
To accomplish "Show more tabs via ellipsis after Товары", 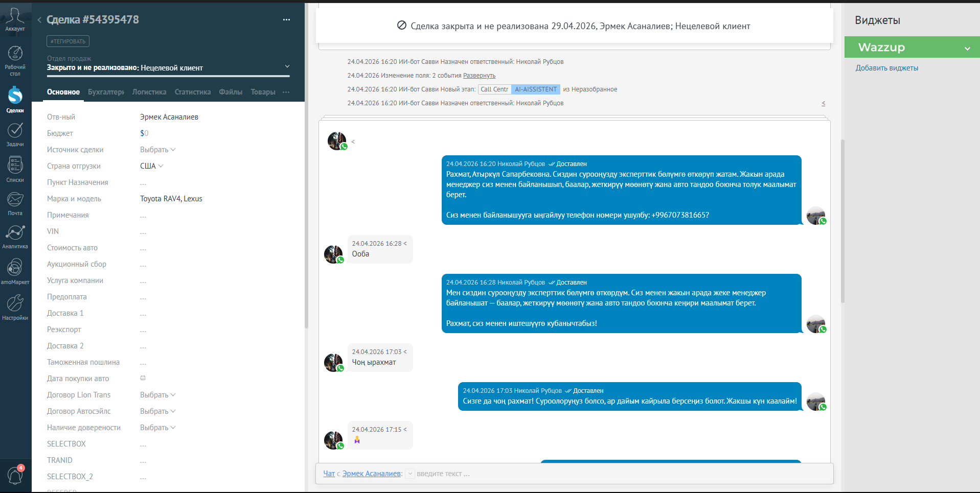I will click(x=286, y=92).
